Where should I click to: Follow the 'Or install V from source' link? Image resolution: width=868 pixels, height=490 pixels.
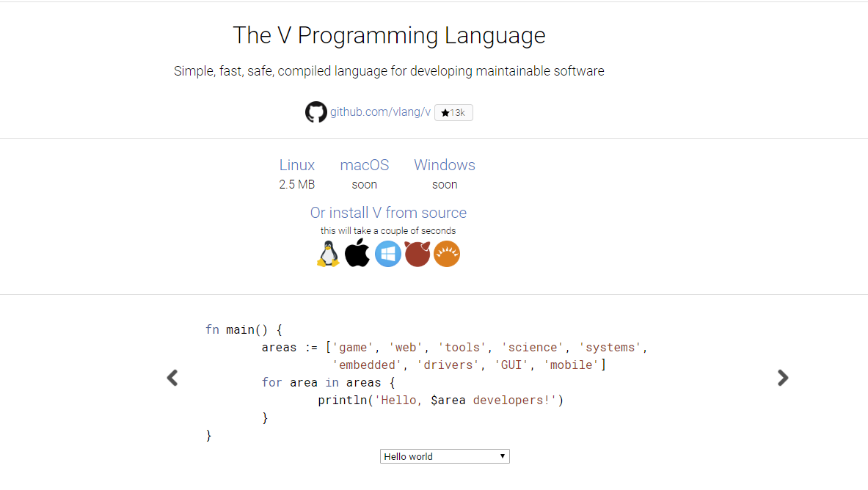(x=388, y=213)
